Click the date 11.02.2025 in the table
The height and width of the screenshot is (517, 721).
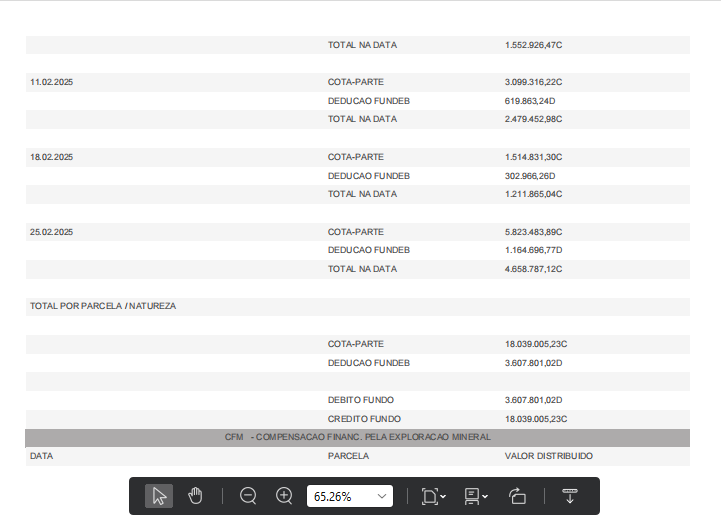pyautogui.click(x=52, y=82)
